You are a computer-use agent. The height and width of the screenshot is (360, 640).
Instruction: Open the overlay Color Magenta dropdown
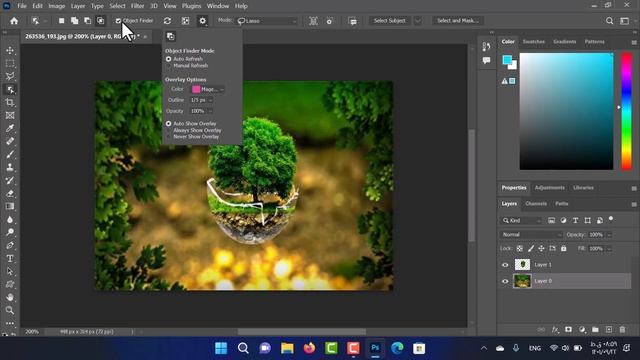[x=208, y=89]
